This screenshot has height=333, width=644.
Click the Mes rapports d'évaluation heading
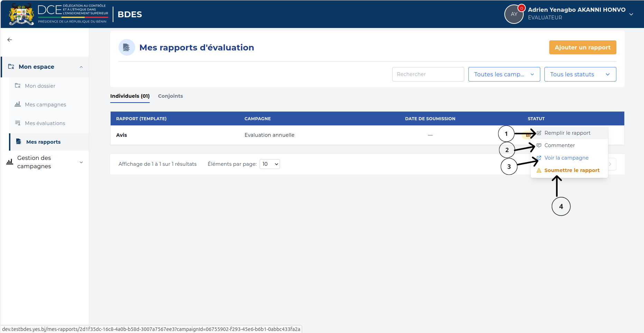click(x=197, y=47)
